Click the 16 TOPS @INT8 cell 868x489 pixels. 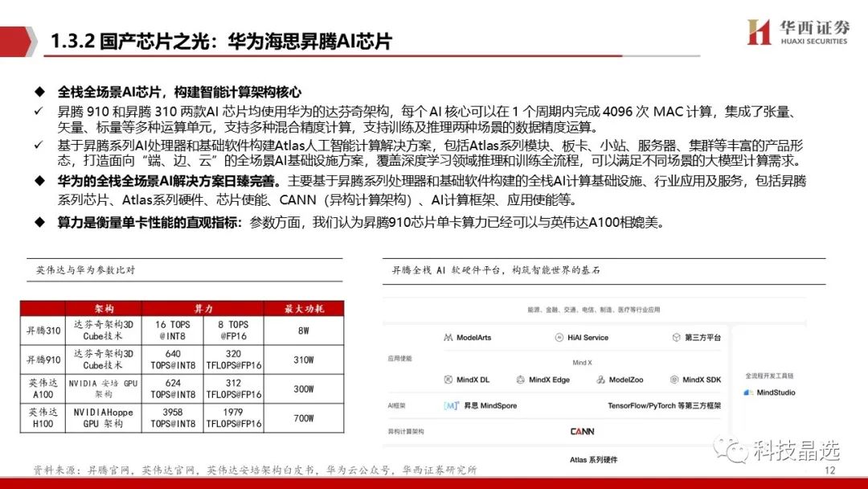pyautogui.click(x=173, y=331)
